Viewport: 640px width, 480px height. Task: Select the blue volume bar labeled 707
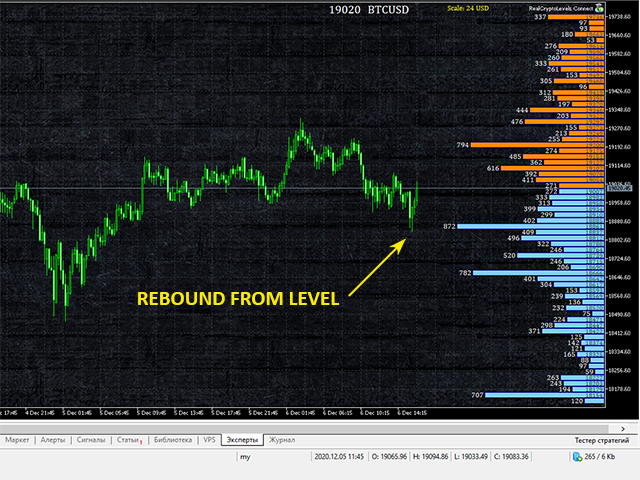click(544, 395)
